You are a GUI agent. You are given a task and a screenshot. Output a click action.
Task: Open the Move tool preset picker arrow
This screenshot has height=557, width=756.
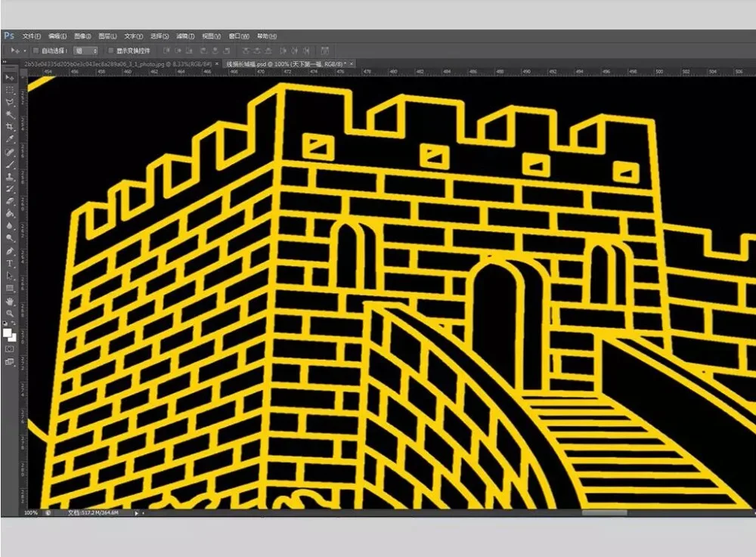(x=25, y=51)
